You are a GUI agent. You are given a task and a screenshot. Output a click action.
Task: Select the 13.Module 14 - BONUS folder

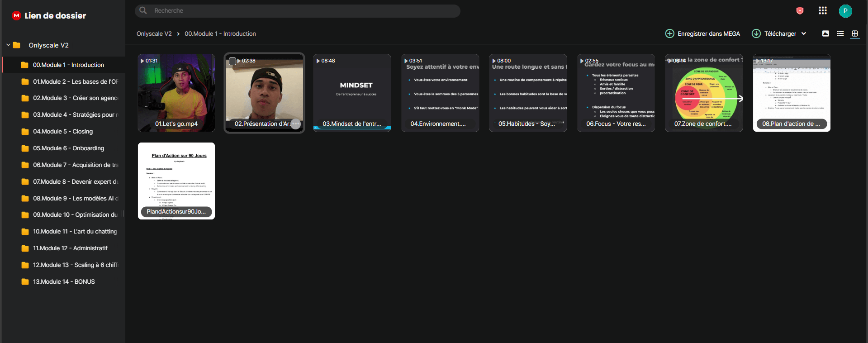[64, 282]
